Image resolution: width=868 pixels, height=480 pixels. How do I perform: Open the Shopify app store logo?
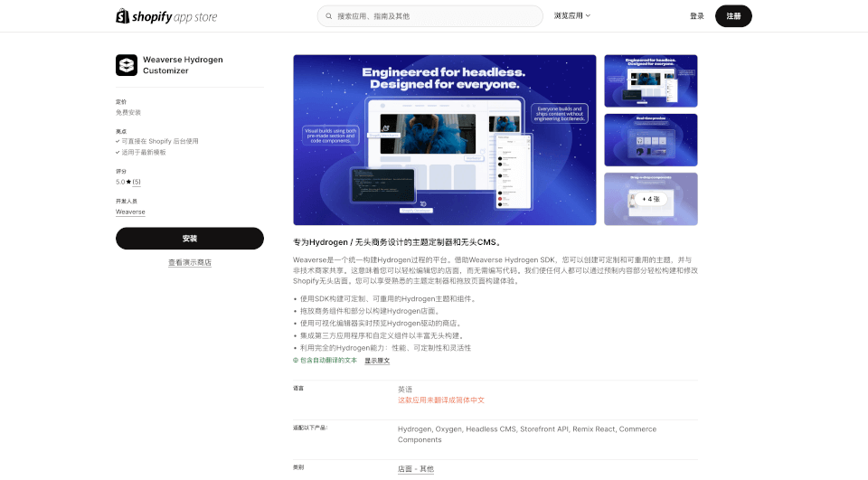(x=166, y=16)
